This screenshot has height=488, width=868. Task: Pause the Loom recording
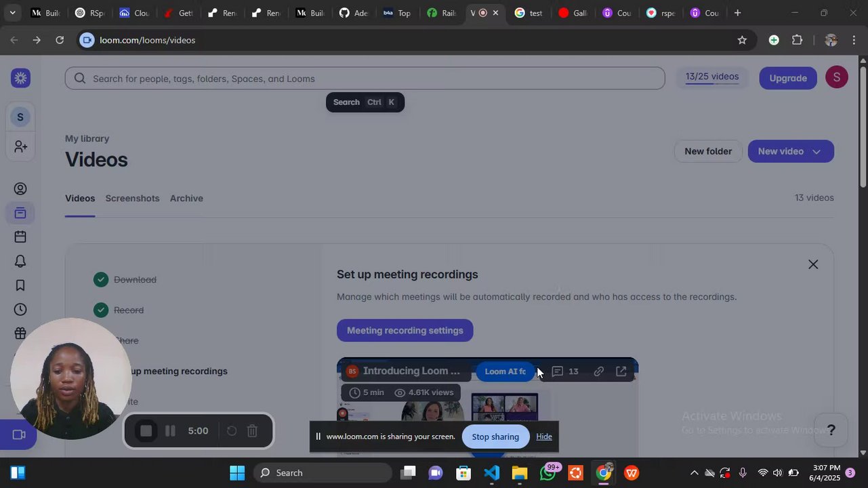pos(170,431)
